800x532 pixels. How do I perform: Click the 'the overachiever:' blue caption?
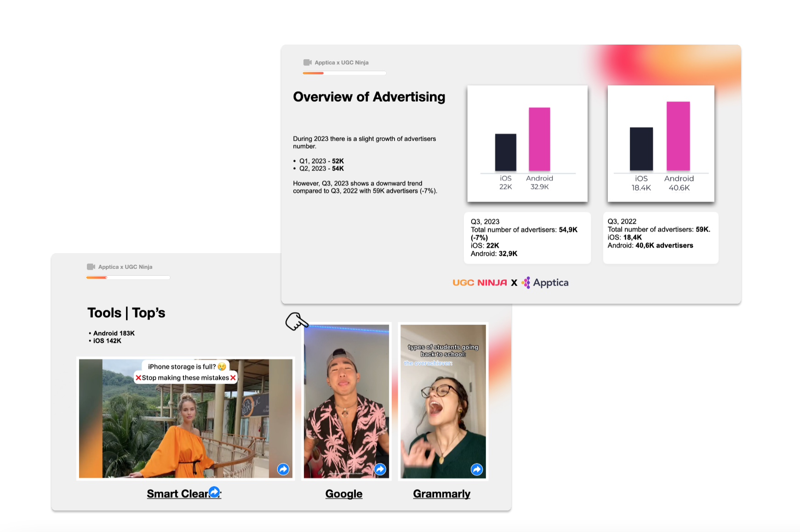coord(428,363)
